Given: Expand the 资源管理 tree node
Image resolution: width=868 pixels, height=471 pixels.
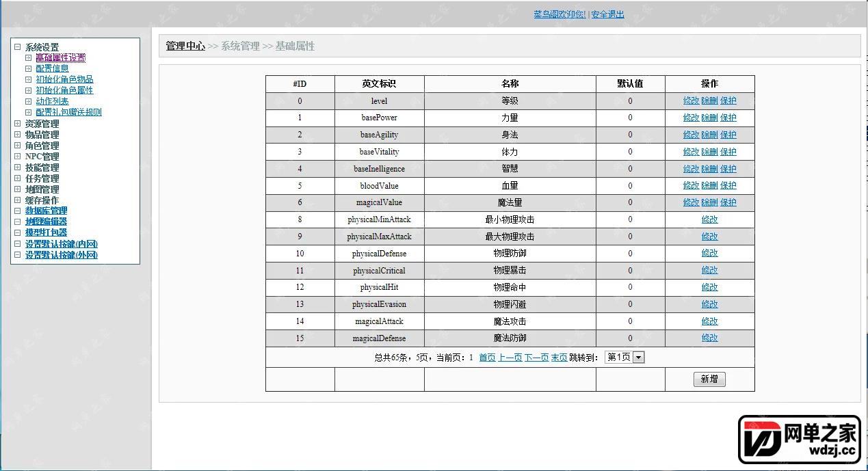Looking at the screenshot, I should coord(18,124).
